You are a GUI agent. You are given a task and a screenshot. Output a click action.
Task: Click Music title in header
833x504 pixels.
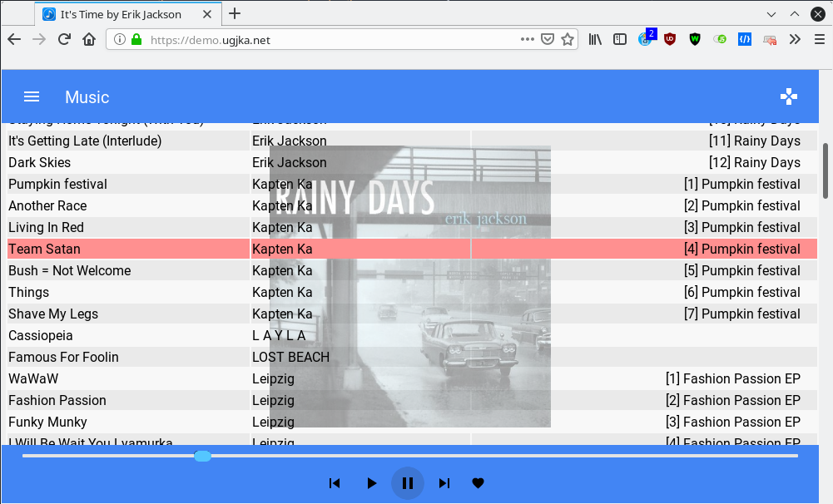click(87, 97)
